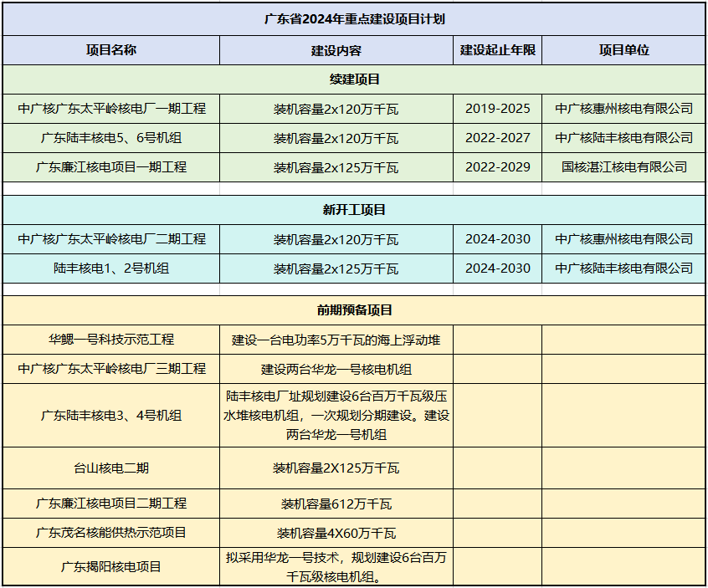Click the empty 项目单位 cell in the 华鳃一号 row
Viewport: 708px width, 588px height.
point(623,340)
